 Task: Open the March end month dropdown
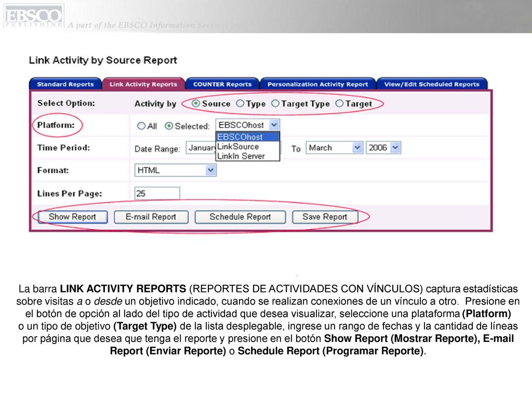(334, 148)
